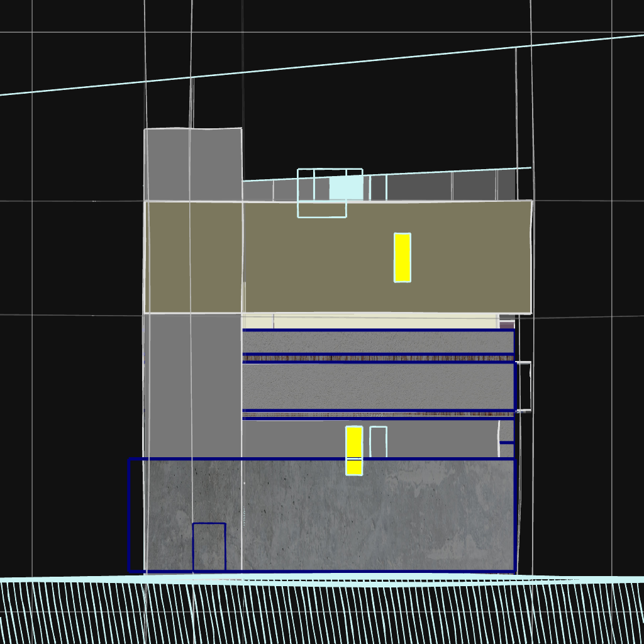The image size is (644, 644).
Task: Click the dark gray roof panel on the right
Action: click(474, 186)
